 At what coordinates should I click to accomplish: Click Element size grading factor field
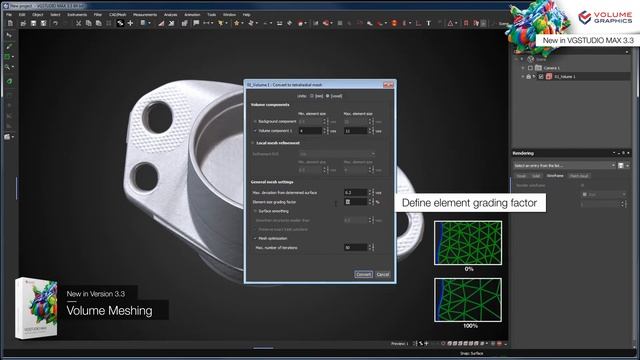pos(356,202)
